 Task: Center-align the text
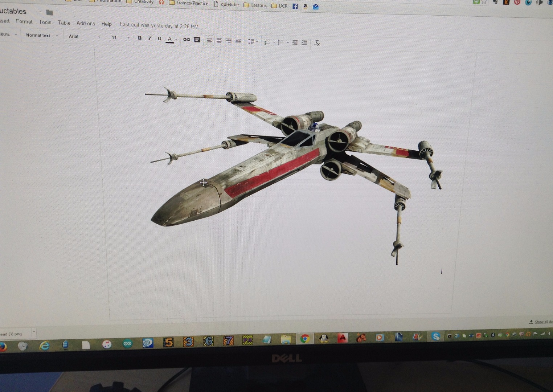(219, 41)
